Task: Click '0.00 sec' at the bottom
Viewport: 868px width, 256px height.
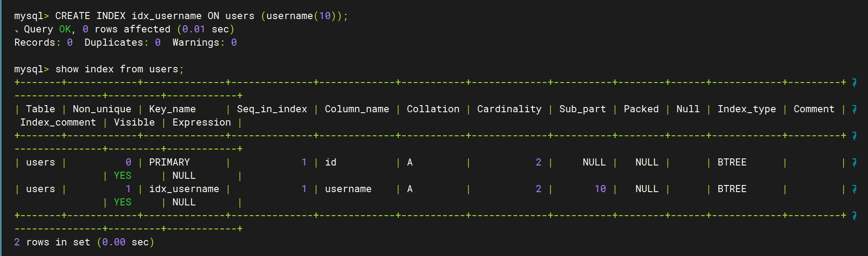Action: 125,242
